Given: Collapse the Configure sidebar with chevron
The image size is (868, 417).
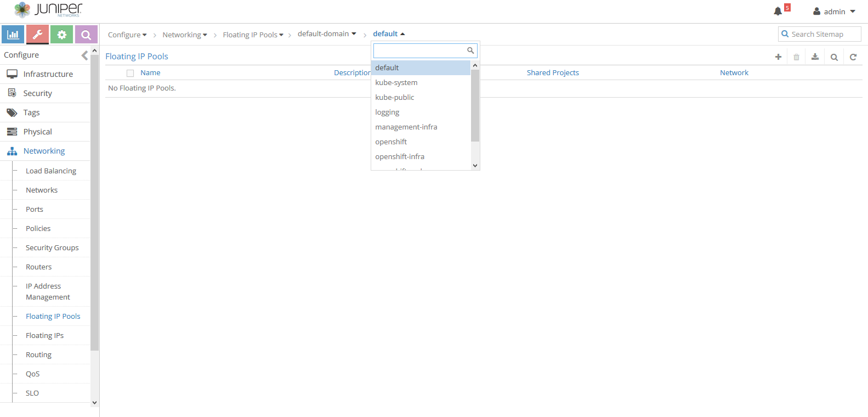Looking at the screenshot, I should (x=84, y=55).
